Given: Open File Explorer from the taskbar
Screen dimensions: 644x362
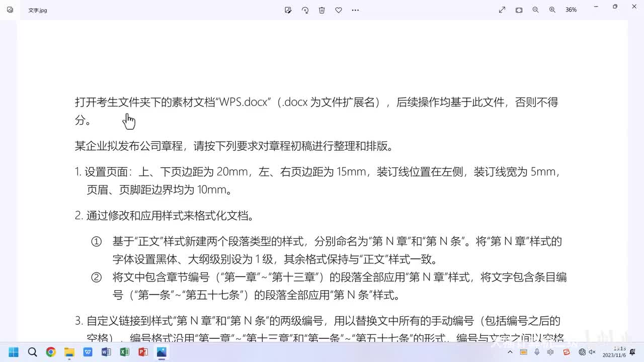Looking at the screenshot, I should (x=69, y=352).
